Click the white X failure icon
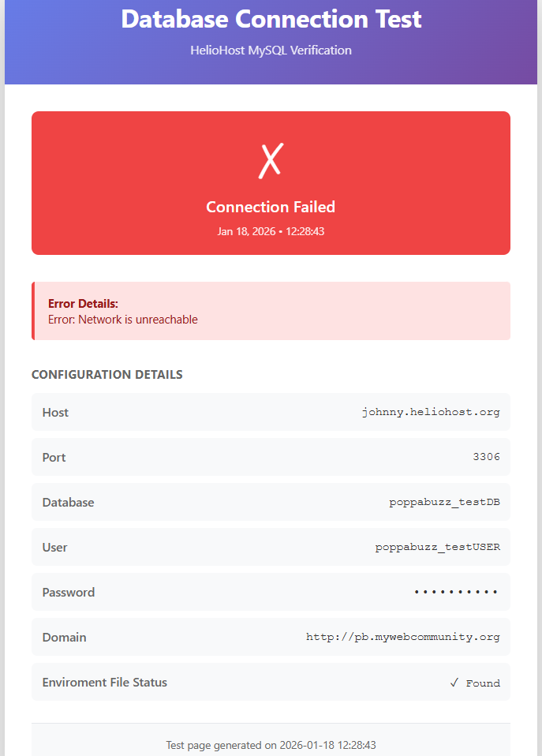 [271, 160]
